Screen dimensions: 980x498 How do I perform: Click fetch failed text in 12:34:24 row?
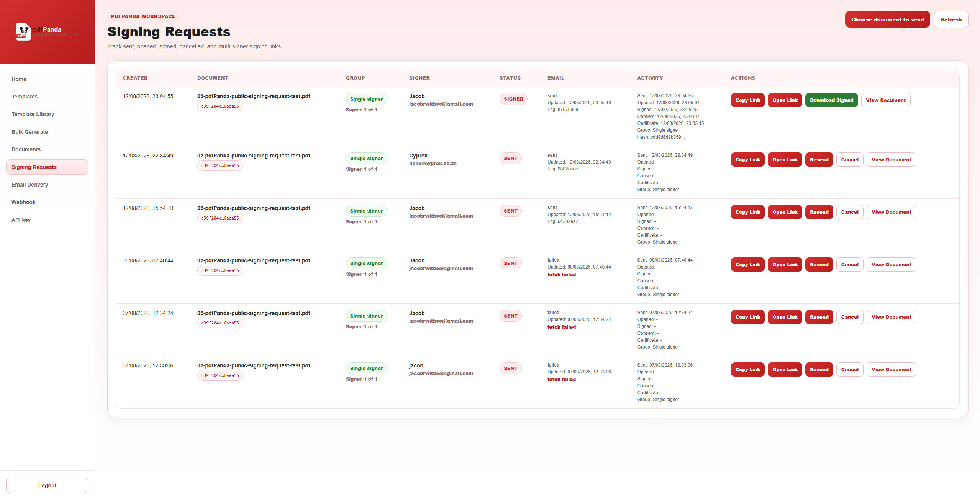pyautogui.click(x=561, y=327)
